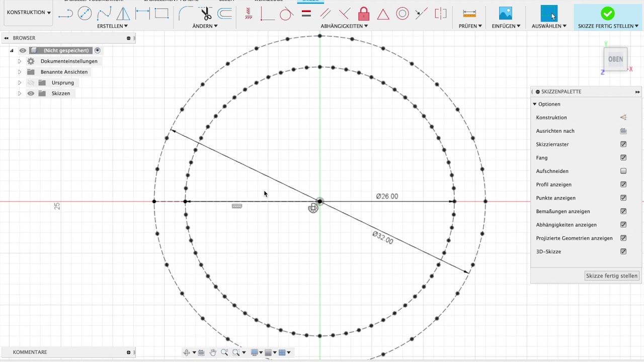Click the Ausrichten nach icon in palette
Screen dimensions: 644x362
click(623, 131)
